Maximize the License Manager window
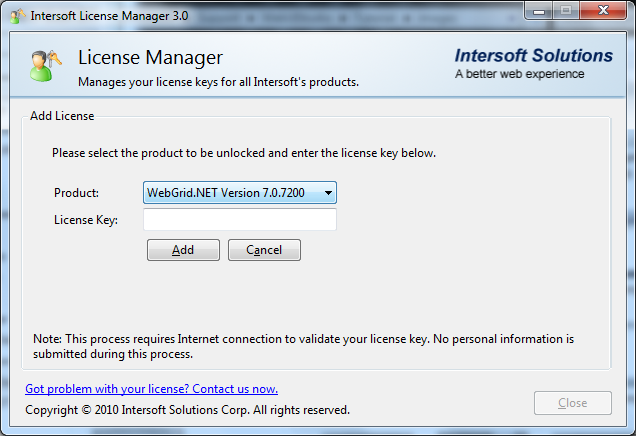This screenshot has width=636, height=436. (564, 13)
